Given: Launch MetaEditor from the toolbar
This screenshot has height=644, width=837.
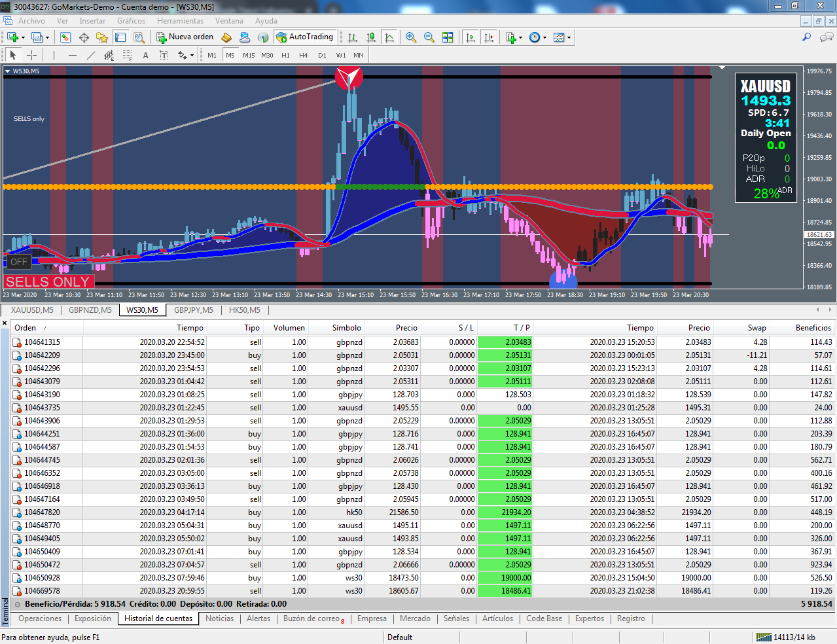Looking at the screenshot, I should pos(226,37).
